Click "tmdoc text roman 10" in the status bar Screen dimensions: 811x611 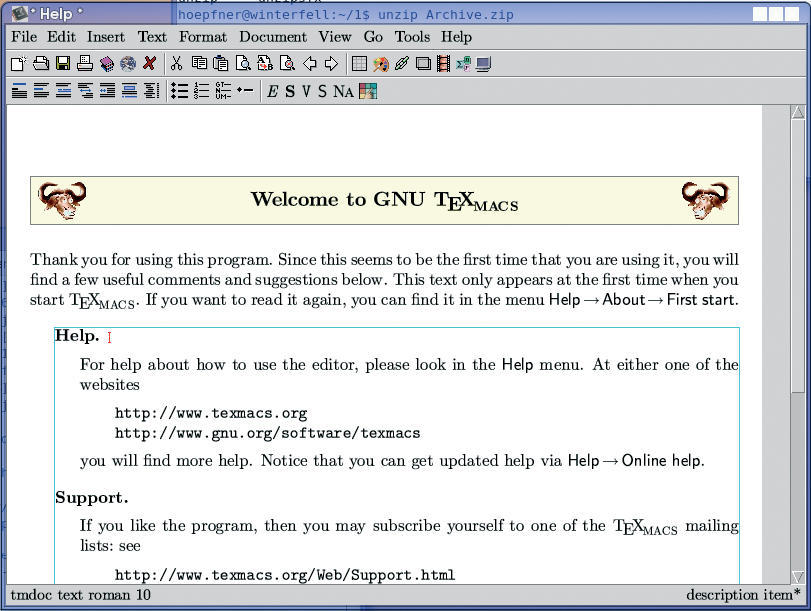point(81,595)
